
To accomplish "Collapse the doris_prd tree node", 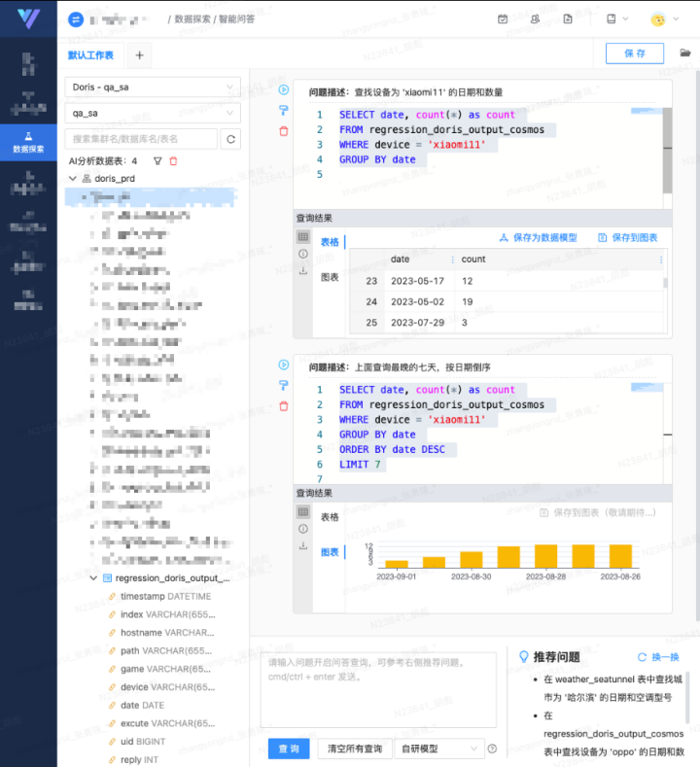I will [x=73, y=179].
